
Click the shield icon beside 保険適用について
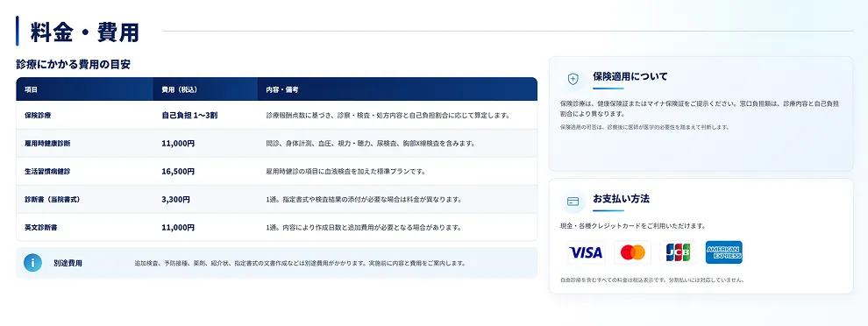(573, 79)
